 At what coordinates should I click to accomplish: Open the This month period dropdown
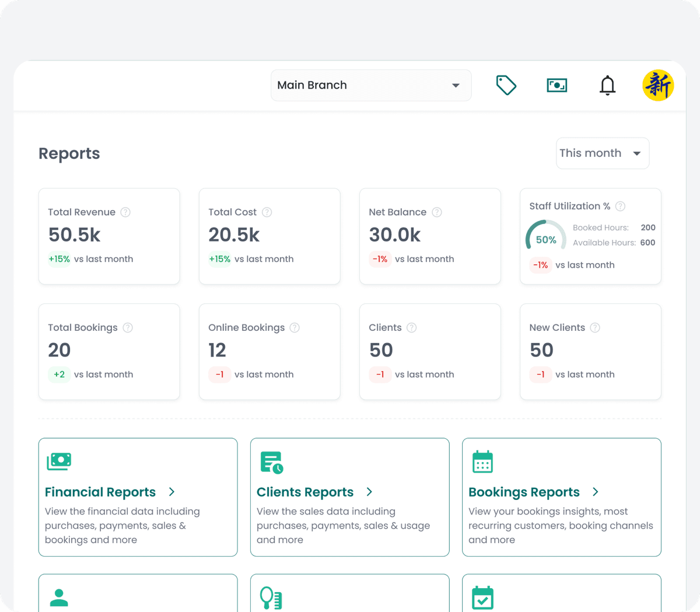coord(602,153)
